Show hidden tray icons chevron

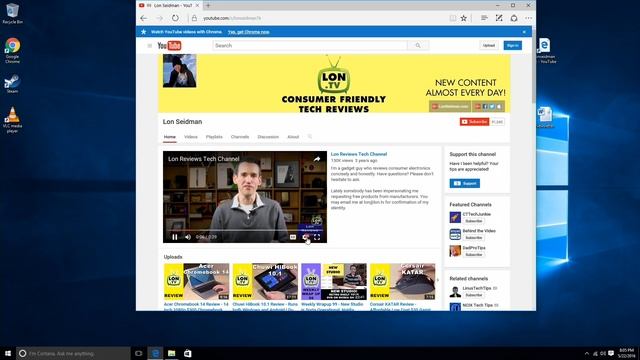tap(587, 353)
